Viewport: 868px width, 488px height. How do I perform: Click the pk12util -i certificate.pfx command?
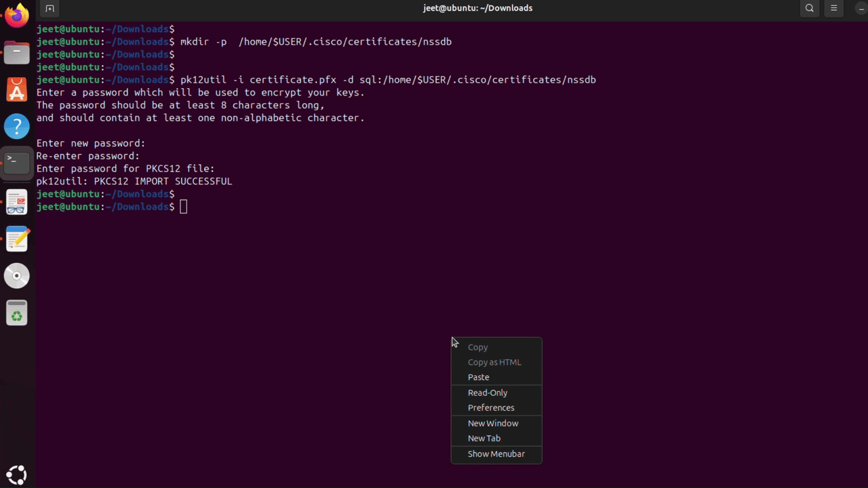388,79
